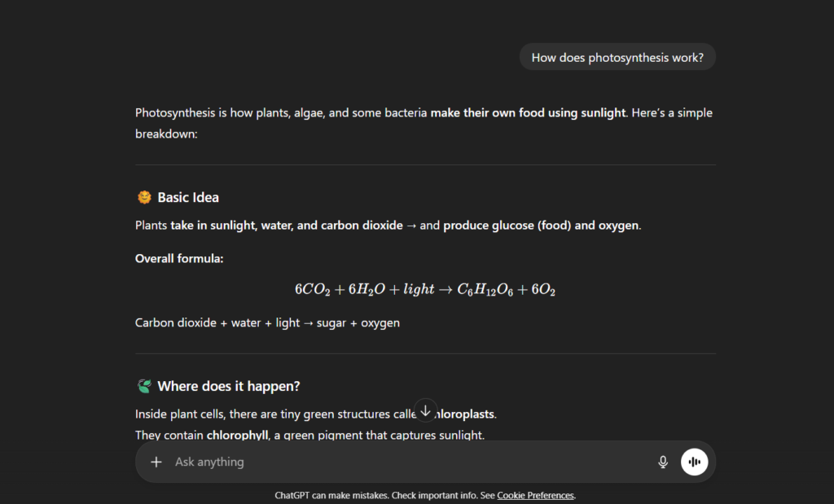Click the leaf emoji beside Where does it happen
This screenshot has width=834, height=504.
click(x=144, y=386)
